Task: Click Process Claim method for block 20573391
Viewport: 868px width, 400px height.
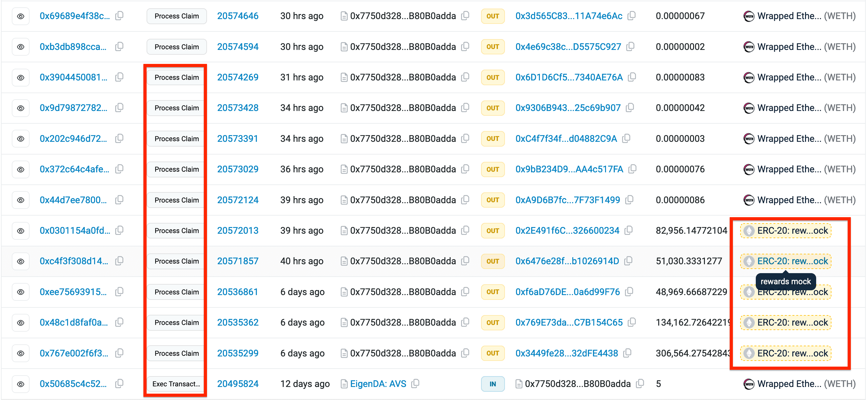Action: point(176,139)
